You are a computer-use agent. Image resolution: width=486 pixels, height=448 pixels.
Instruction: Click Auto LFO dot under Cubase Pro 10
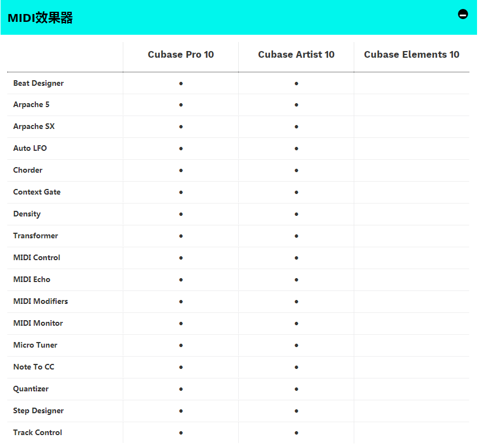(181, 149)
